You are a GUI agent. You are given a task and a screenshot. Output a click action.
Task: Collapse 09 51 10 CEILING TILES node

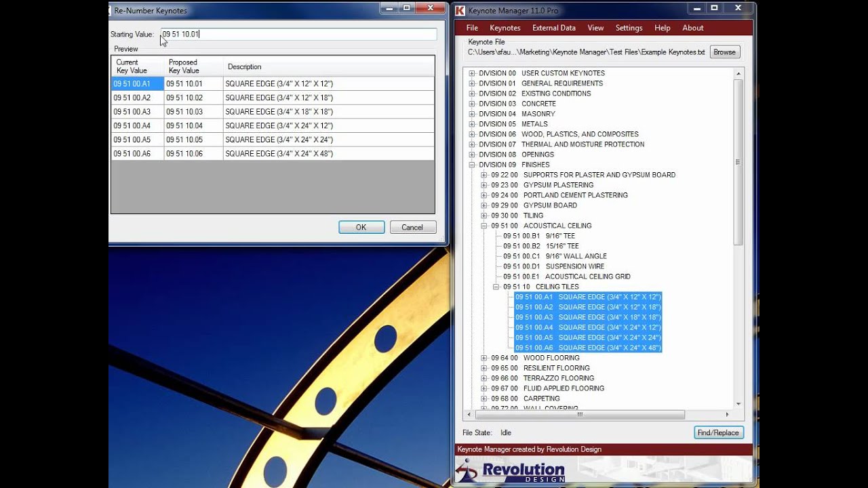pyautogui.click(x=496, y=287)
